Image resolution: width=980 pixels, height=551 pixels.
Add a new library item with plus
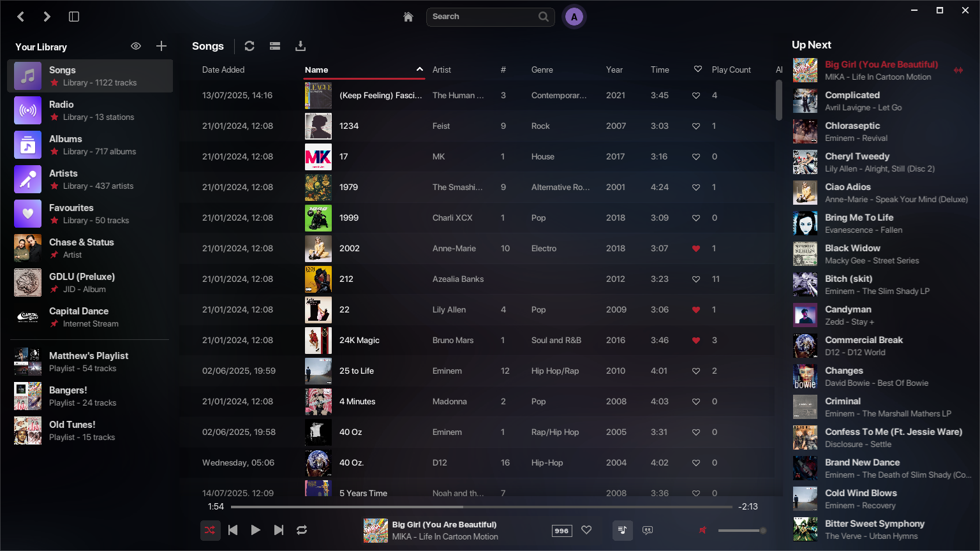click(161, 46)
